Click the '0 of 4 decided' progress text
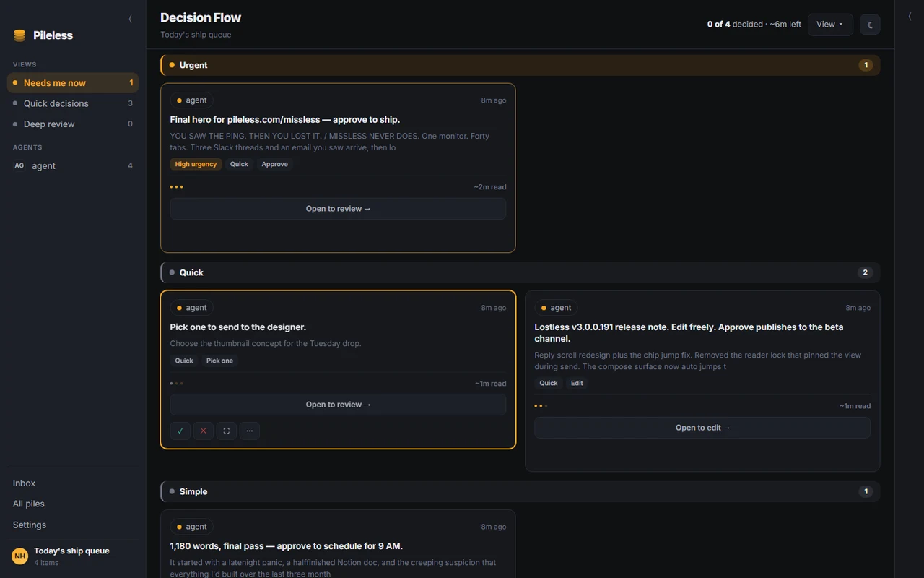Image resolution: width=924 pixels, height=578 pixels. tap(735, 25)
